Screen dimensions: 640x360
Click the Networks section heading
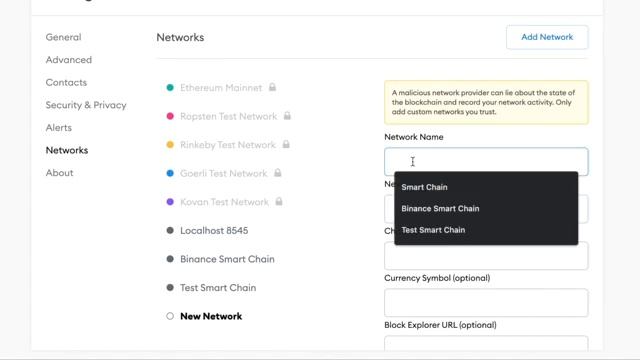[x=180, y=38]
